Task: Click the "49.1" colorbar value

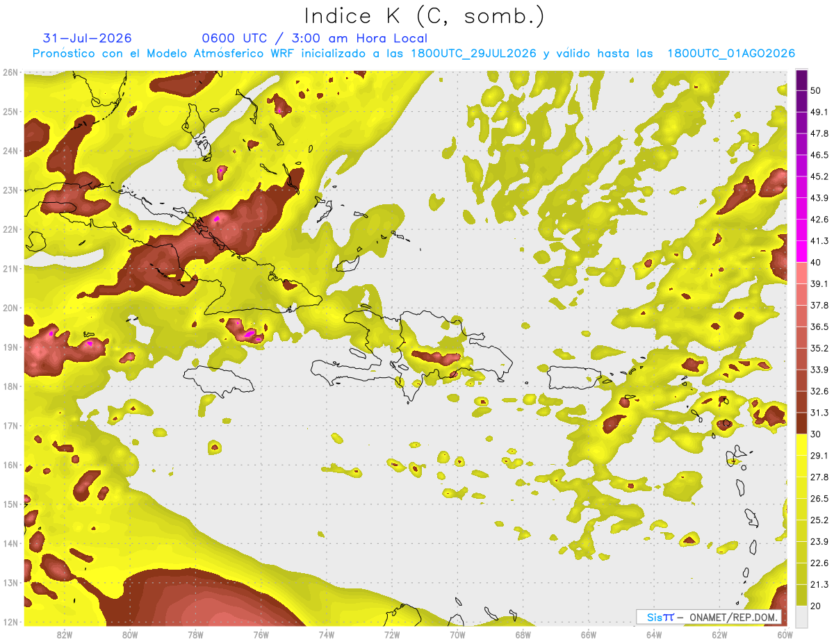Action: [820, 112]
